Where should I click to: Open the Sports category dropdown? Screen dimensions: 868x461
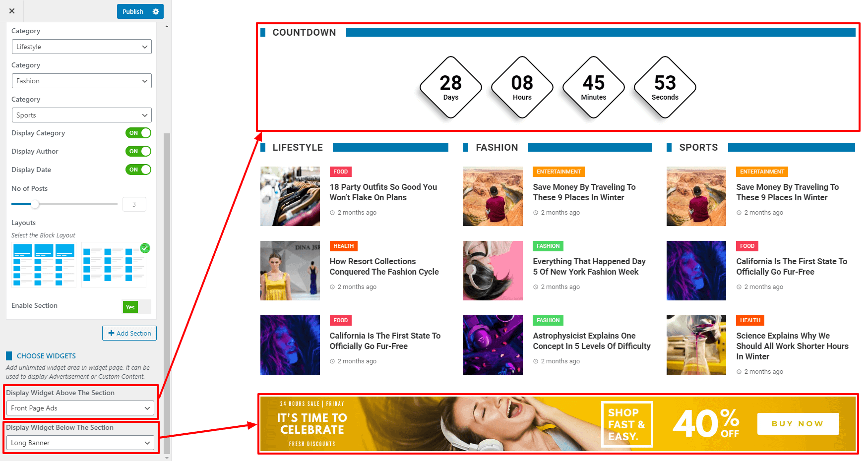pyautogui.click(x=82, y=115)
